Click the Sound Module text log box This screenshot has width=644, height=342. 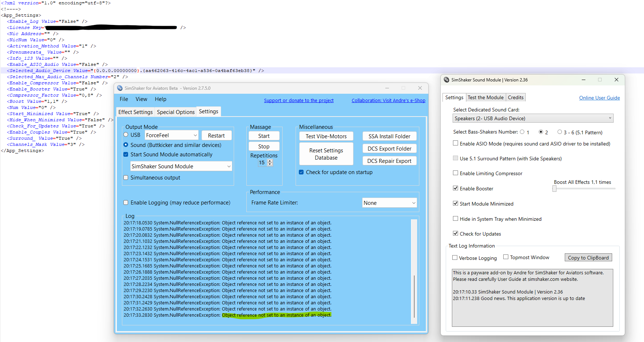(533, 297)
